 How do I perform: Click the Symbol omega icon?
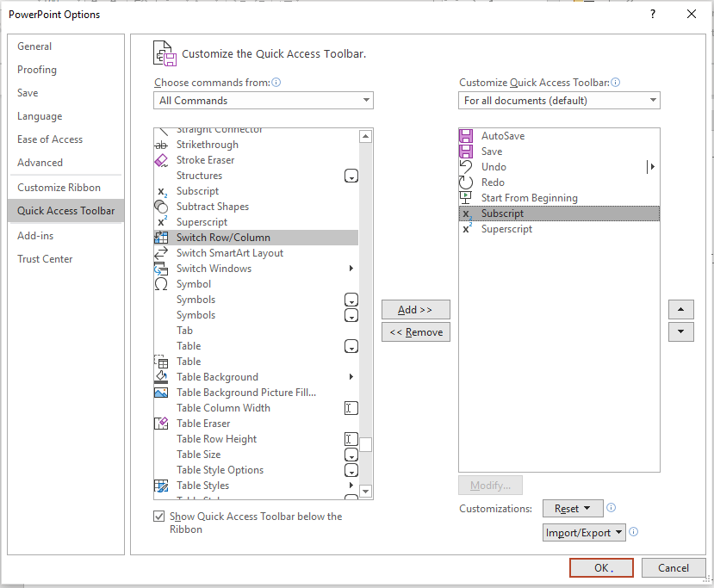(x=161, y=283)
